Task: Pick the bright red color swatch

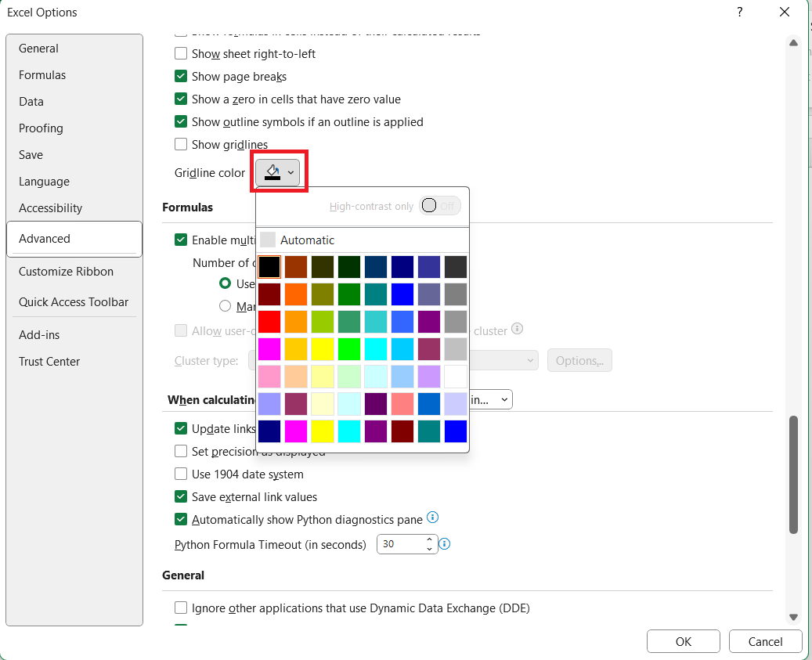Action: (269, 322)
